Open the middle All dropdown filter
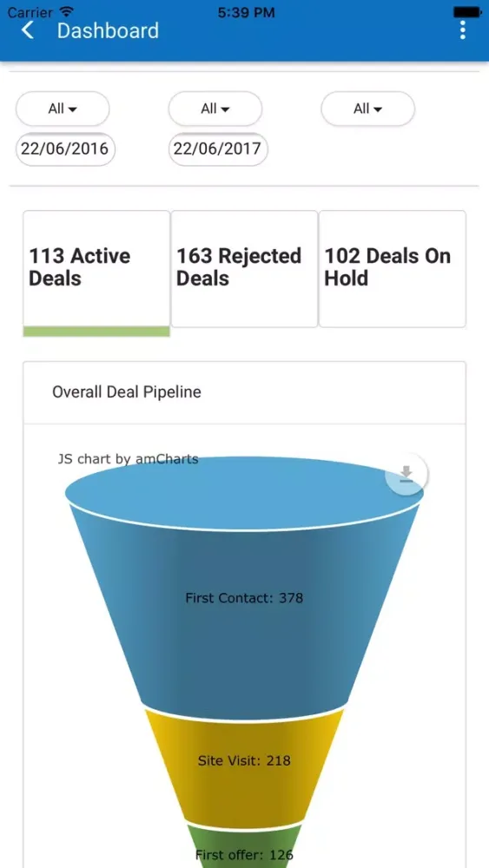Image resolution: width=489 pixels, height=868 pixels. pyautogui.click(x=215, y=108)
